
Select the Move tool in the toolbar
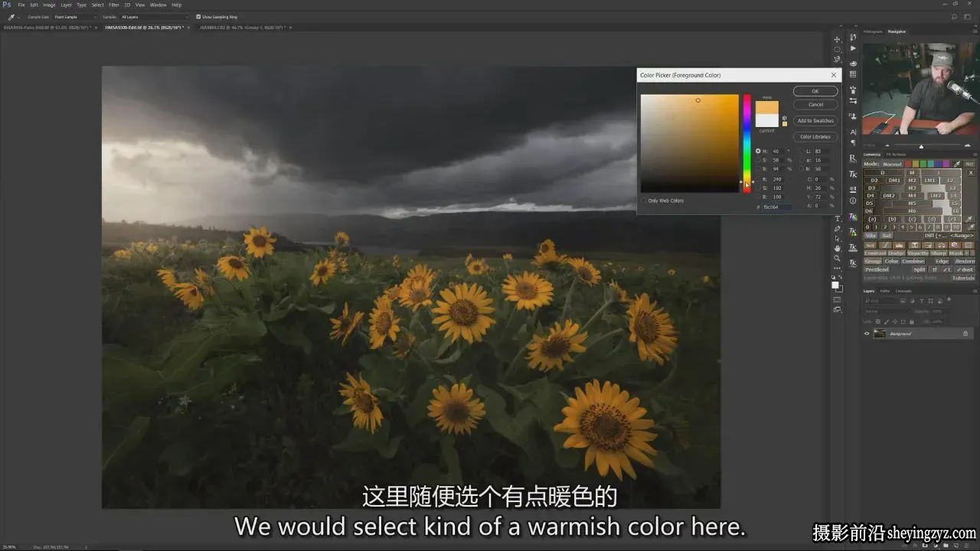pos(837,39)
